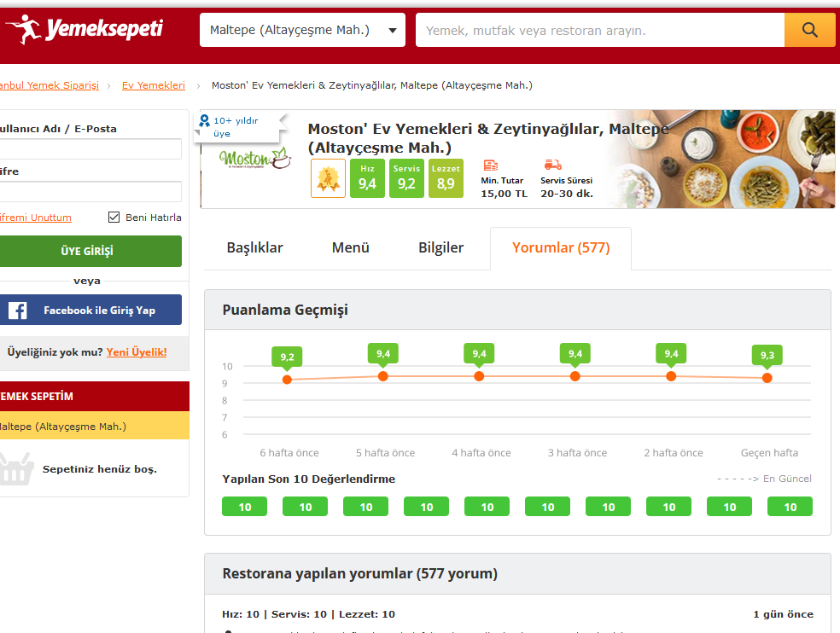The height and width of the screenshot is (633, 840).
Task: Click the Servis 9,2 score box
Action: tap(406, 178)
